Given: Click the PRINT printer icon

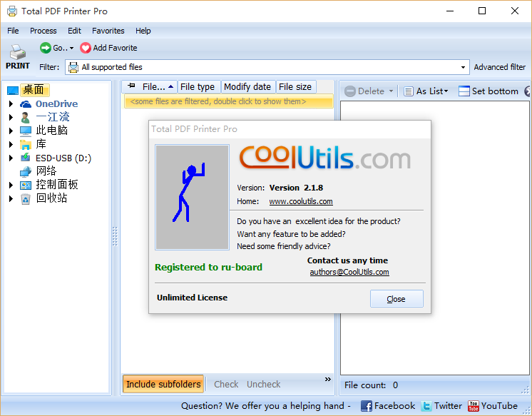Looking at the screenshot, I should point(18,52).
